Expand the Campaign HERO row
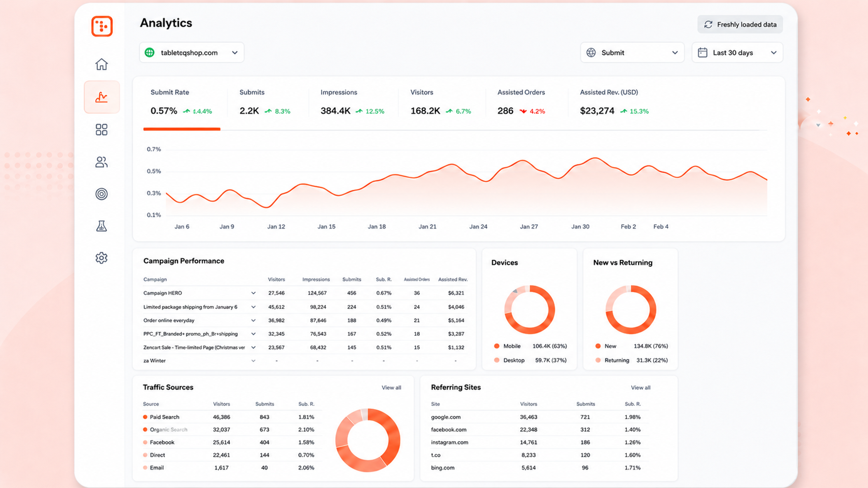This screenshot has height=488, width=868. coord(253,293)
